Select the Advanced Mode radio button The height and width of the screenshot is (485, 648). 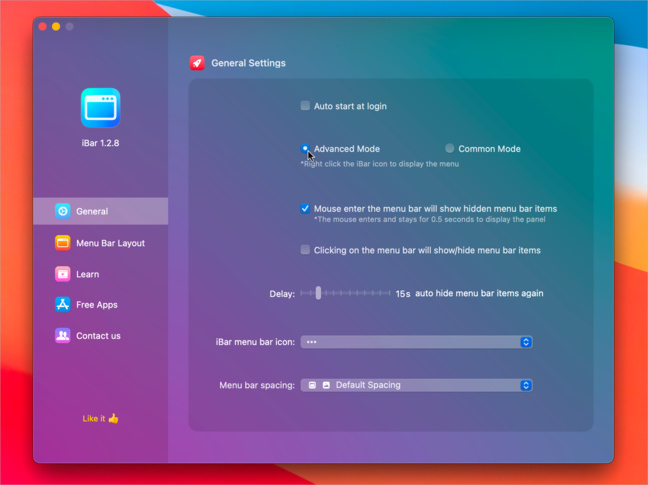tap(305, 148)
